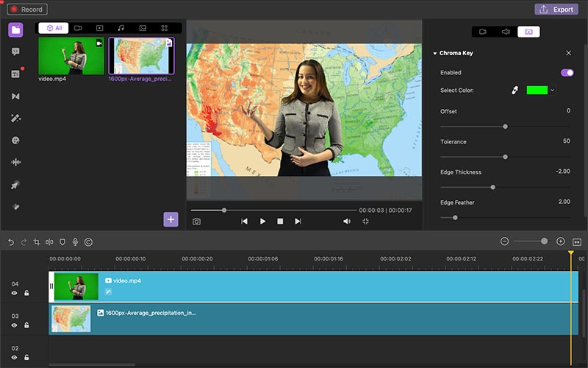
Task: Filter media by grid category tab
Action: (164, 28)
